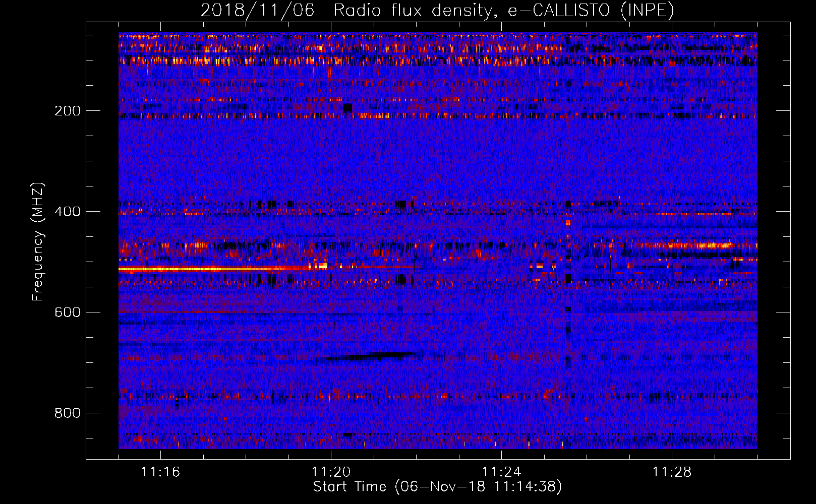Click the '11:20' time axis label

click(x=331, y=472)
